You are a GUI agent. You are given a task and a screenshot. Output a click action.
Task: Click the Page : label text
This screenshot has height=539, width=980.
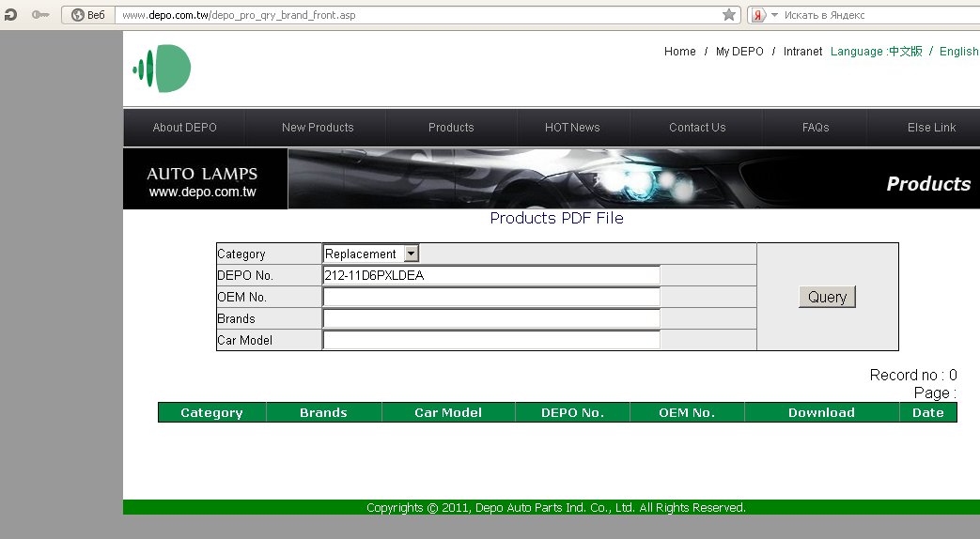935,393
